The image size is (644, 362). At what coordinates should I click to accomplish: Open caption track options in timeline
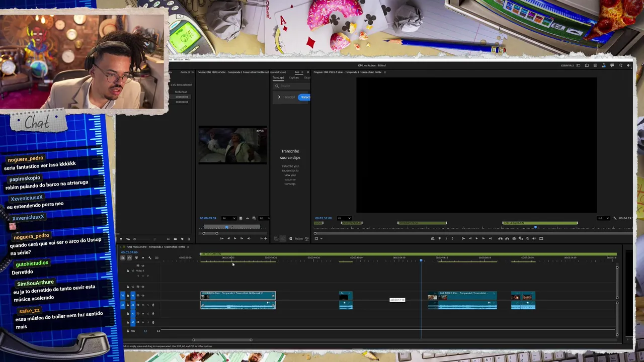pos(156,258)
